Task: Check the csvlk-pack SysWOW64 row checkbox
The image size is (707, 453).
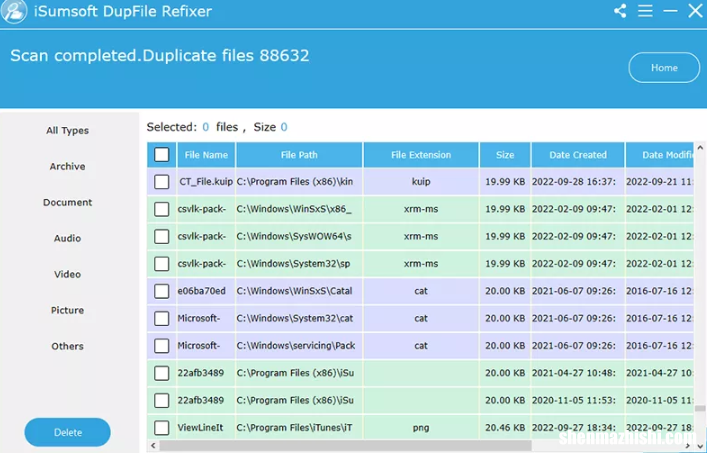Action: click(x=161, y=237)
